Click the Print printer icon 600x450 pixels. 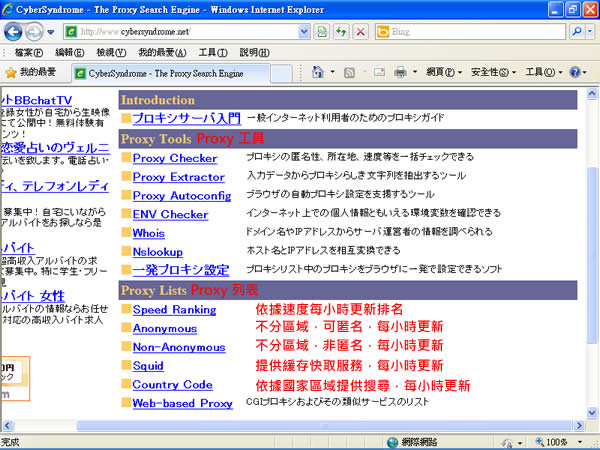coord(400,72)
